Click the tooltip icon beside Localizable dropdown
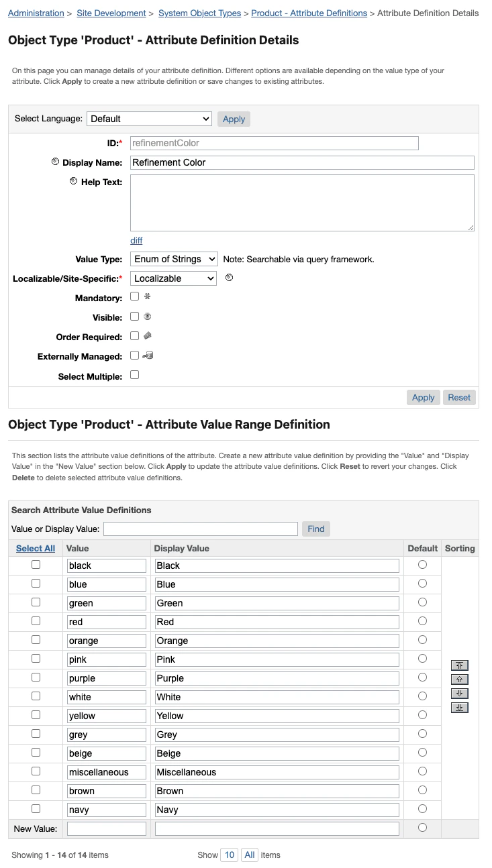Image resolution: width=492 pixels, height=868 pixels. (230, 277)
